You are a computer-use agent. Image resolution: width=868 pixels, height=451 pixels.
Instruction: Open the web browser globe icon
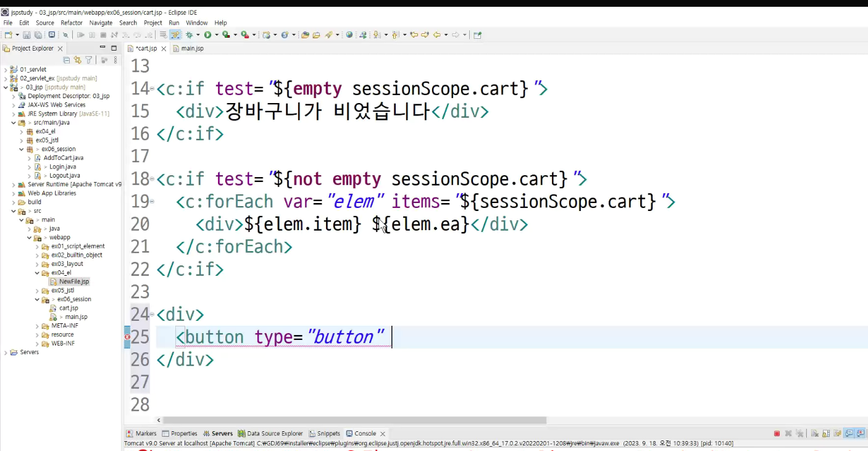[x=349, y=35]
